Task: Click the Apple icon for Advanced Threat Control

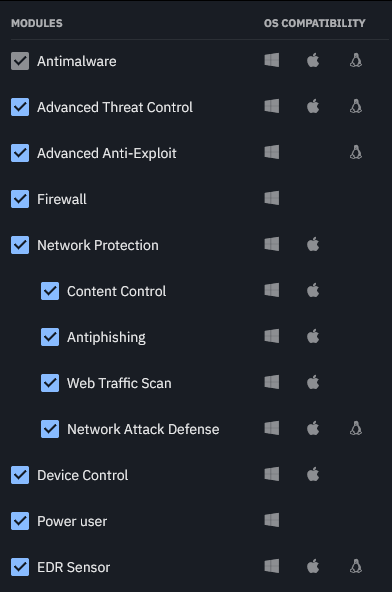Action: (x=313, y=106)
